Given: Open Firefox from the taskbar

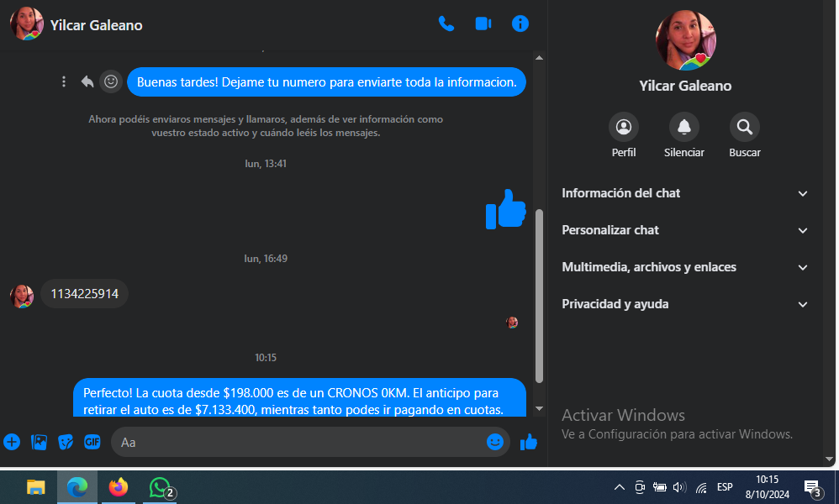Looking at the screenshot, I should [119, 487].
